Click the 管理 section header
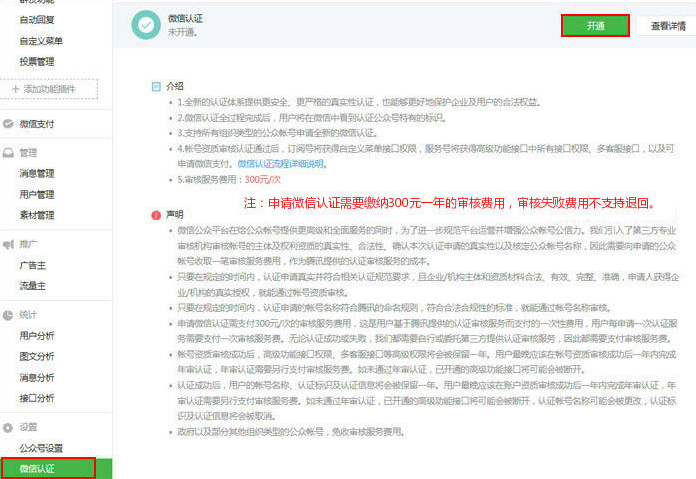This screenshot has height=479, width=696. pyautogui.click(x=28, y=153)
